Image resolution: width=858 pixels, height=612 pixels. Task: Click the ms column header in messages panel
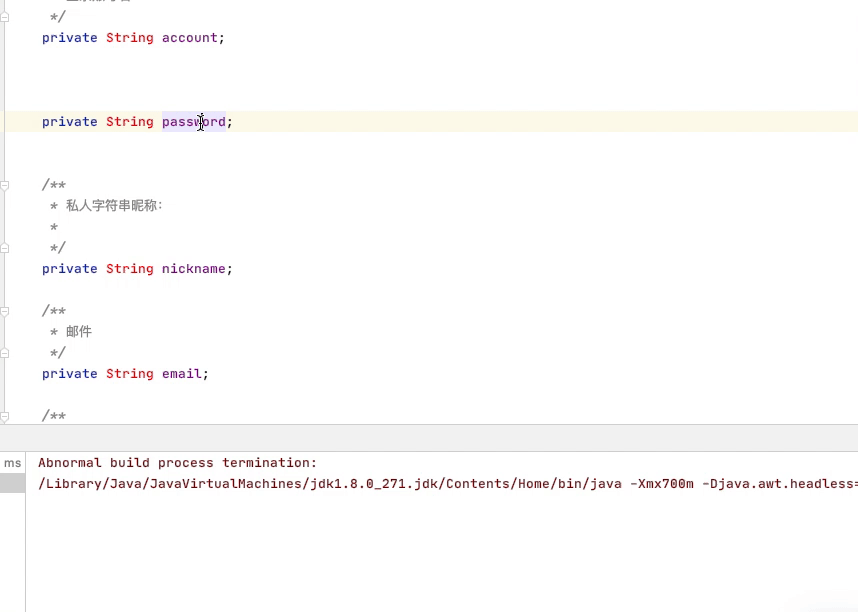click(x=12, y=462)
